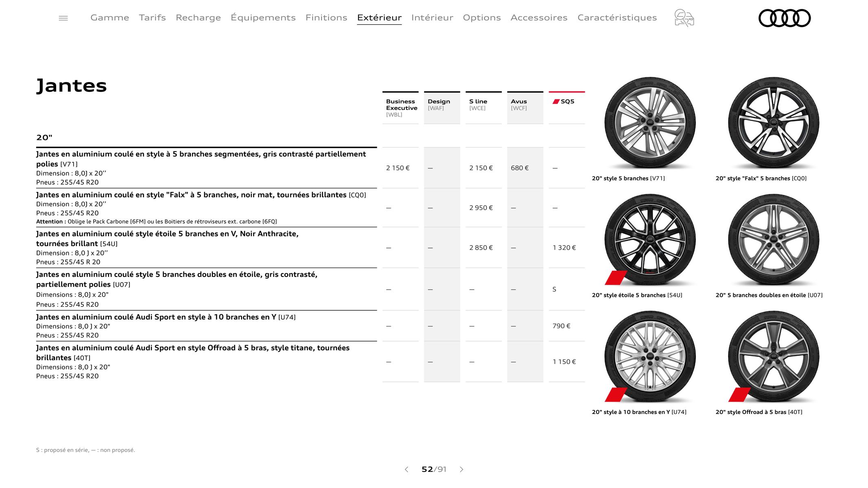The width and height of the screenshot is (868, 488).
Task: Click the U07 doubles en étoile wheel image
Action: coord(774,240)
